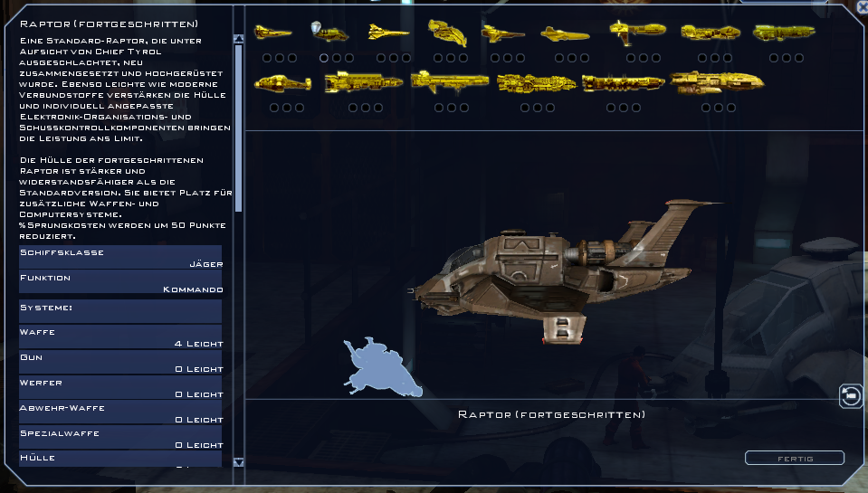Click the Fertig button
The width and height of the screenshot is (868, 493).
click(795, 458)
